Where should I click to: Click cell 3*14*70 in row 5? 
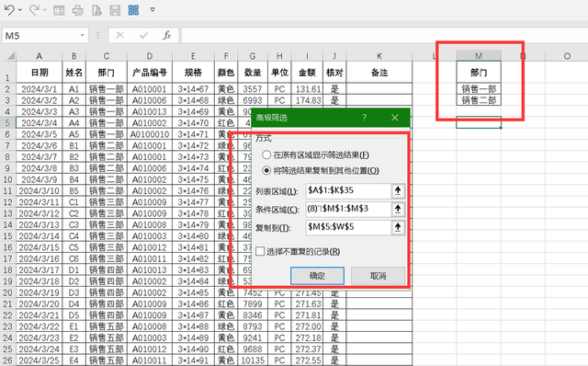point(193,122)
